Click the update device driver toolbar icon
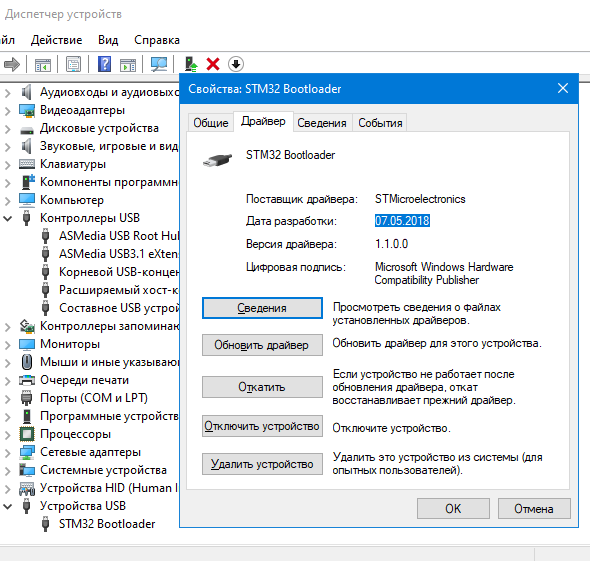This screenshot has height=561, width=590. (x=191, y=64)
